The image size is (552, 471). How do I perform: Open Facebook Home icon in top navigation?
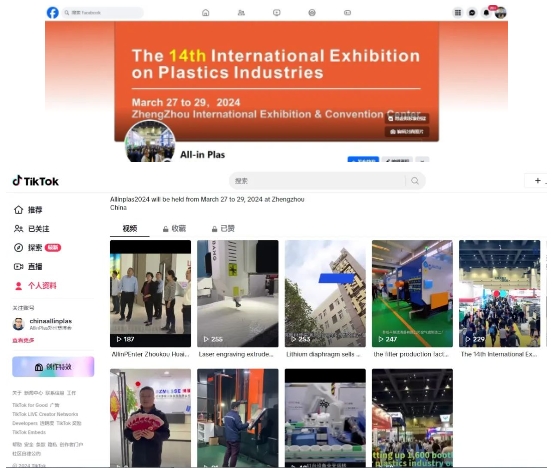pyautogui.click(x=206, y=13)
